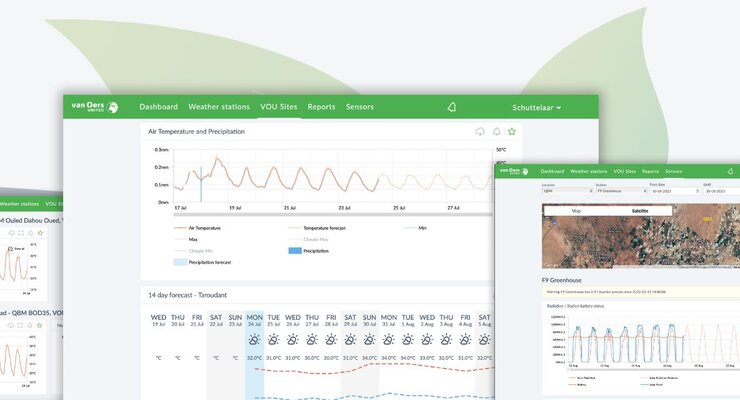
Task: Click the satellite map image in right window
Action: (641, 236)
